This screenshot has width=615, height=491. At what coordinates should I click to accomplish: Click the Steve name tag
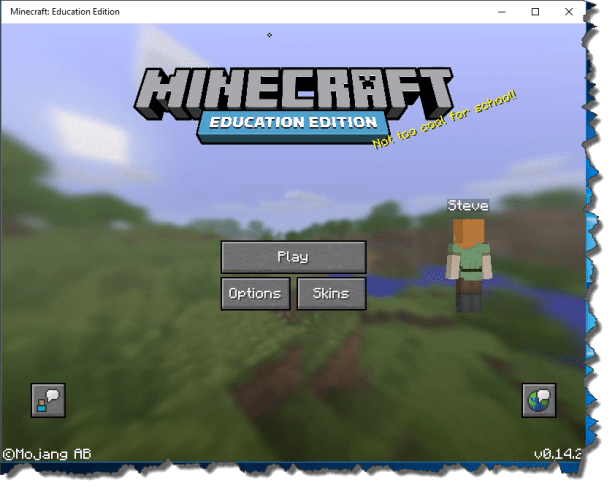coord(468,205)
